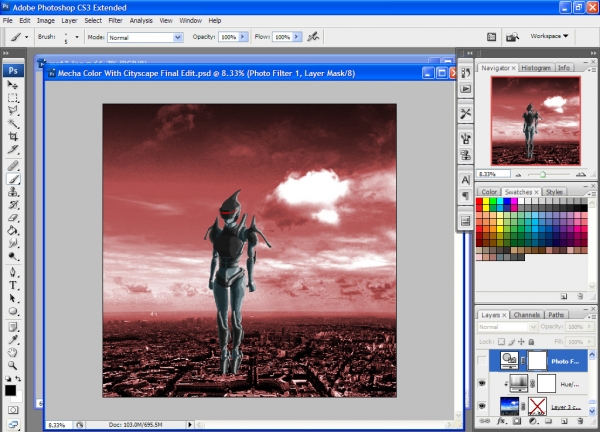Viewport: 600px width, 432px height.
Task: Click the Navigator zoom percentage field
Action: pyautogui.click(x=493, y=174)
